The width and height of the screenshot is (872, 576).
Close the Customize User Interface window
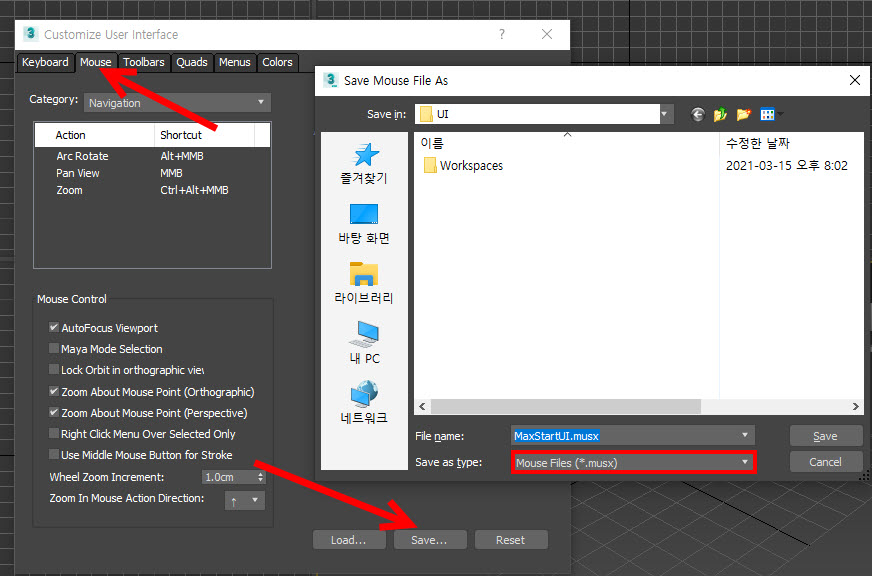pos(547,34)
